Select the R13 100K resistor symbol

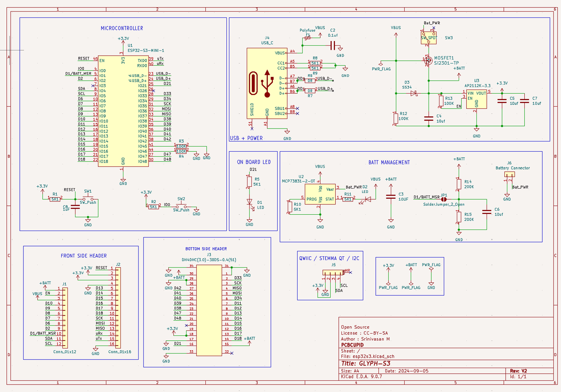point(441,101)
